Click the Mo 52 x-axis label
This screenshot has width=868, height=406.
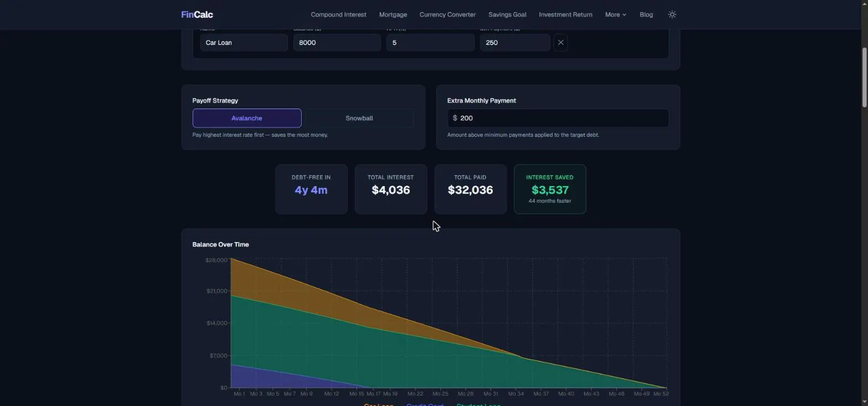[661, 394]
